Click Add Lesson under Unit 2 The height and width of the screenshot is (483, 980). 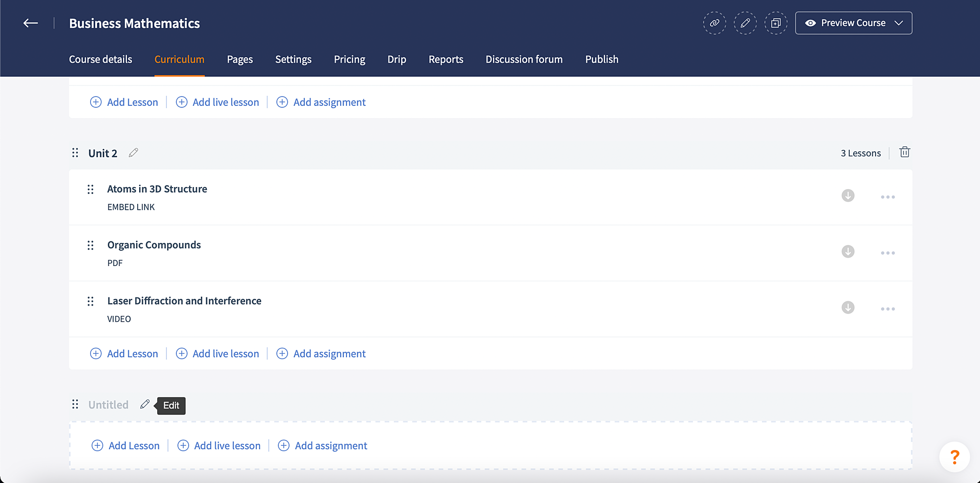(124, 354)
